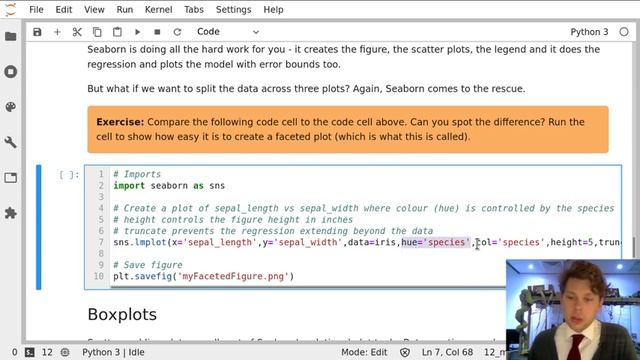Screen dimensions: 640x360
Task: Click the sns.lmplot code line
Action: (367, 242)
